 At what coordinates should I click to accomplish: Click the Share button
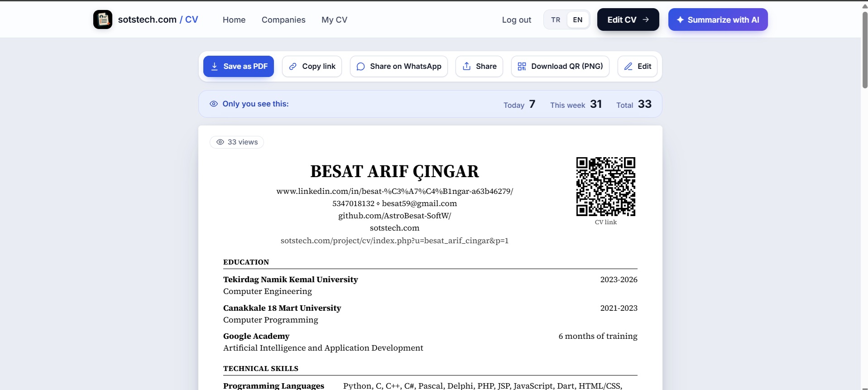pyautogui.click(x=479, y=66)
